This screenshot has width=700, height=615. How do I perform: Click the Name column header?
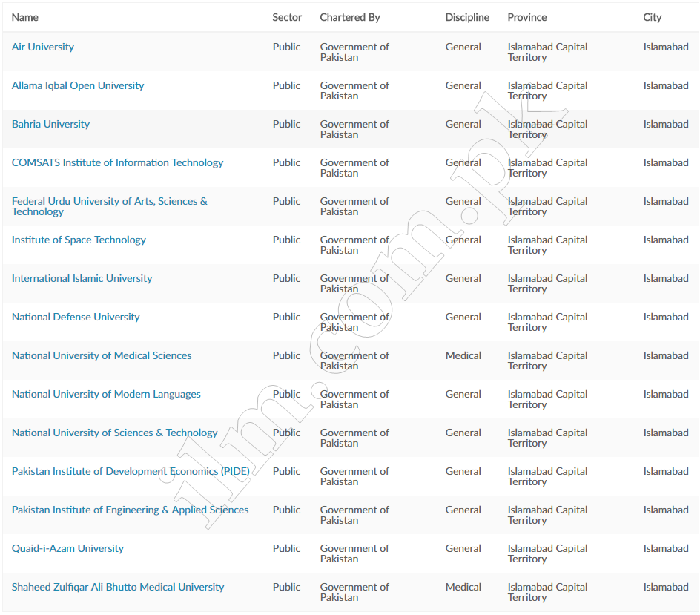[x=25, y=17]
